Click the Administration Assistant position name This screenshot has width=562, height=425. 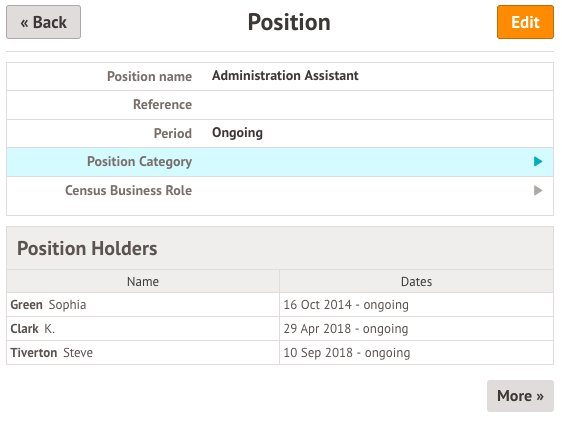(x=285, y=76)
